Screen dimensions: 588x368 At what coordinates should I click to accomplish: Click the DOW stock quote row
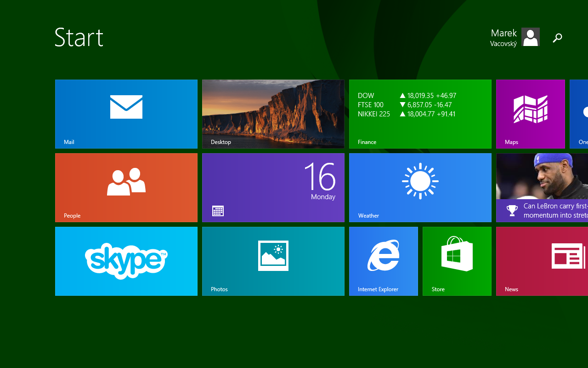407,96
